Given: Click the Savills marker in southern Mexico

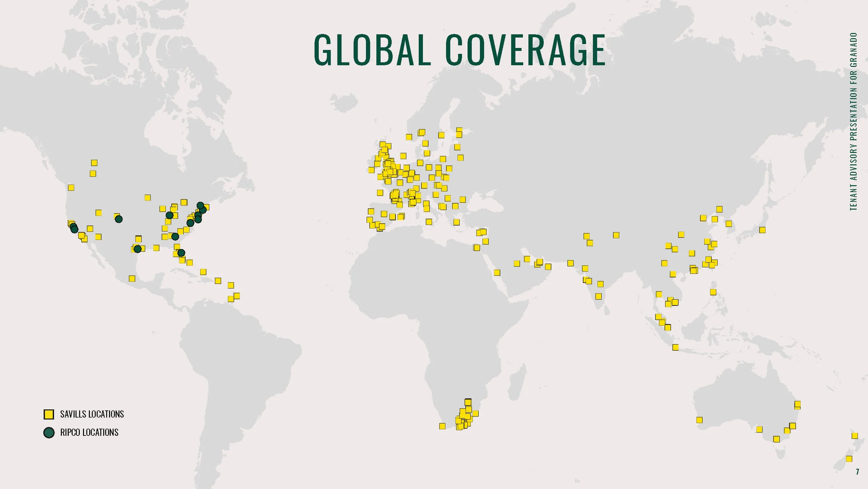Looking at the screenshot, I should click(x=132, y=278).
